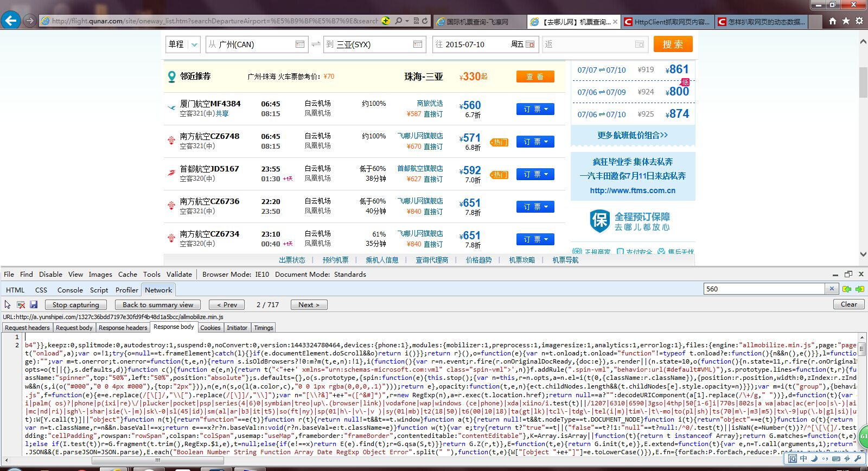868x471 pixels.
Task: Expand 订票 dropdown for 南方航空CZ6748
Action: point(535,142)
